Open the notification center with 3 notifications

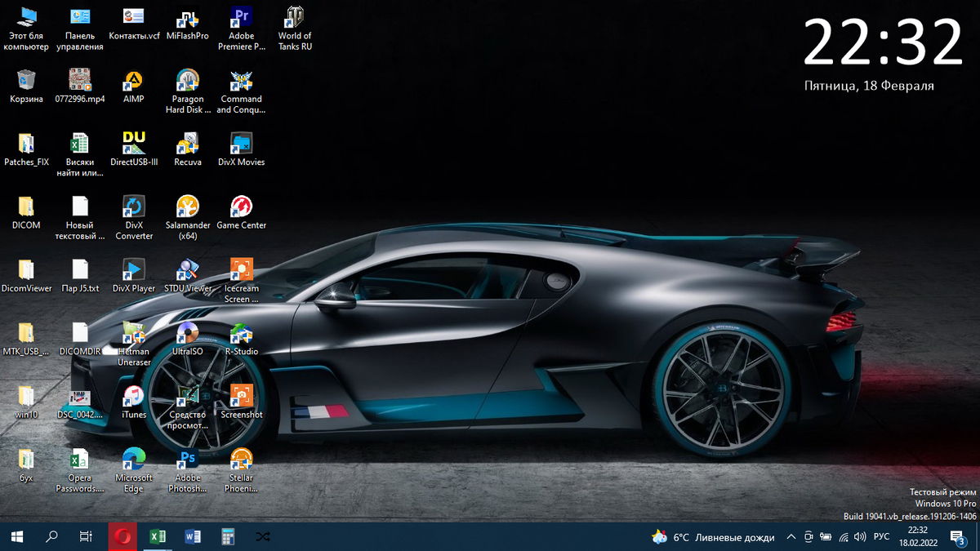pos(957,537)
